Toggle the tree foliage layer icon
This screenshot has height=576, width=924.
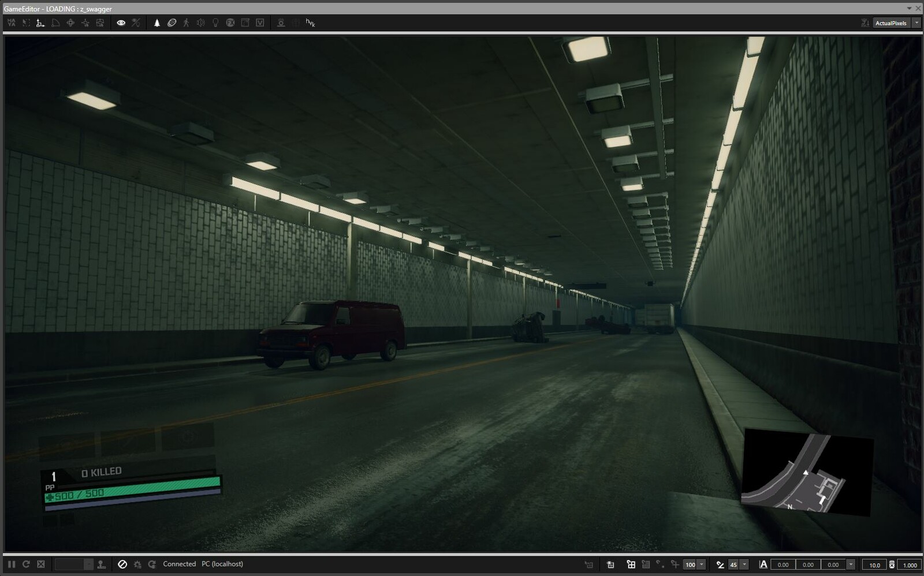pos(157,23)
